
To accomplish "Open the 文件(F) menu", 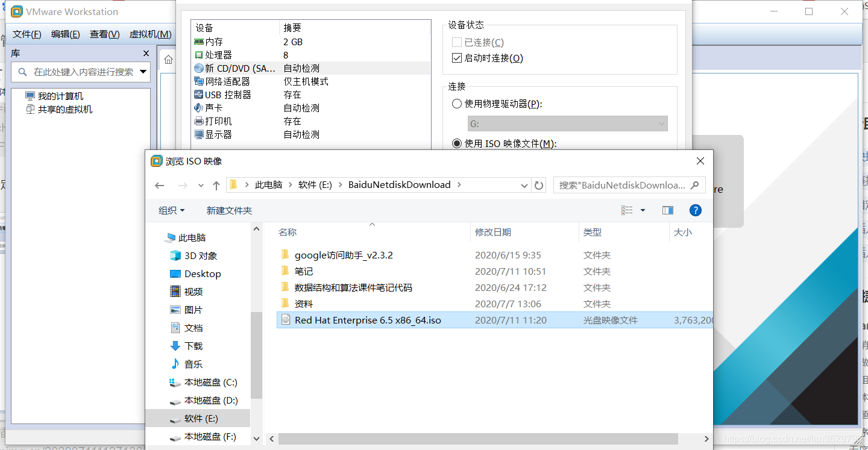I will tap(27, 34).
